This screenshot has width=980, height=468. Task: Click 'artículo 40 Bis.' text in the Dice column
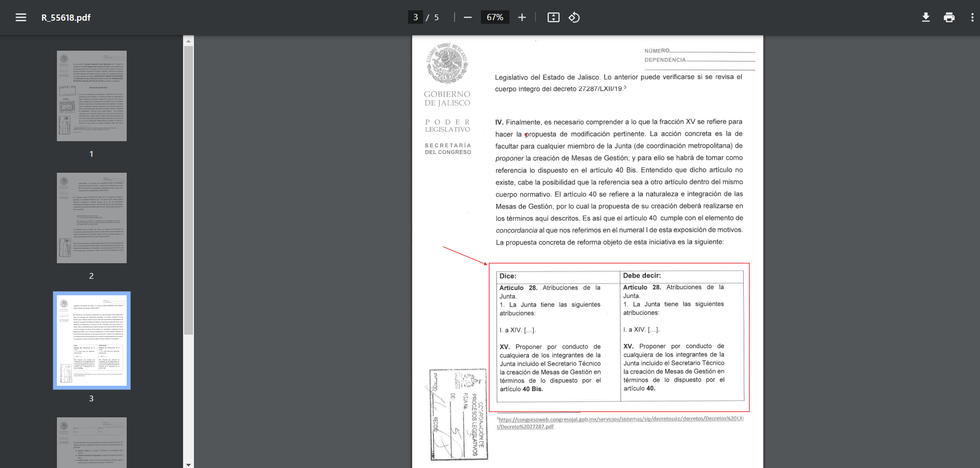(x=521, y=389)
